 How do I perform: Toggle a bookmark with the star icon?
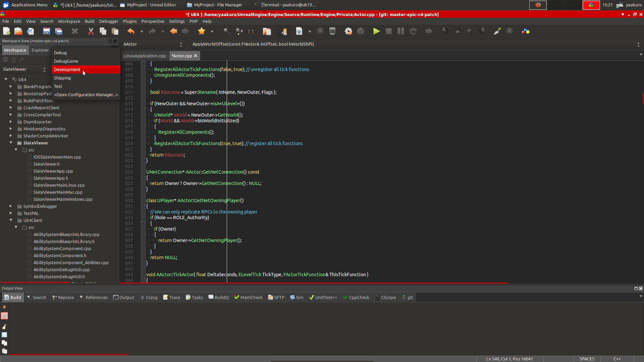(x=202, y=31)
